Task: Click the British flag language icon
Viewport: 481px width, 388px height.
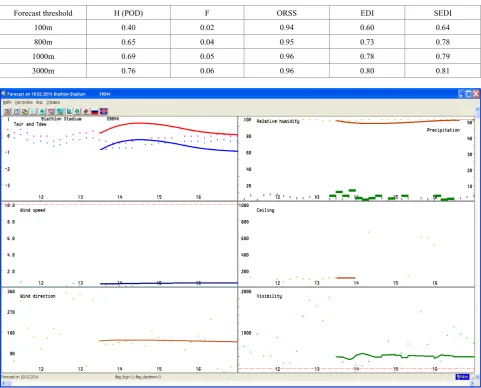Action: 104,111
